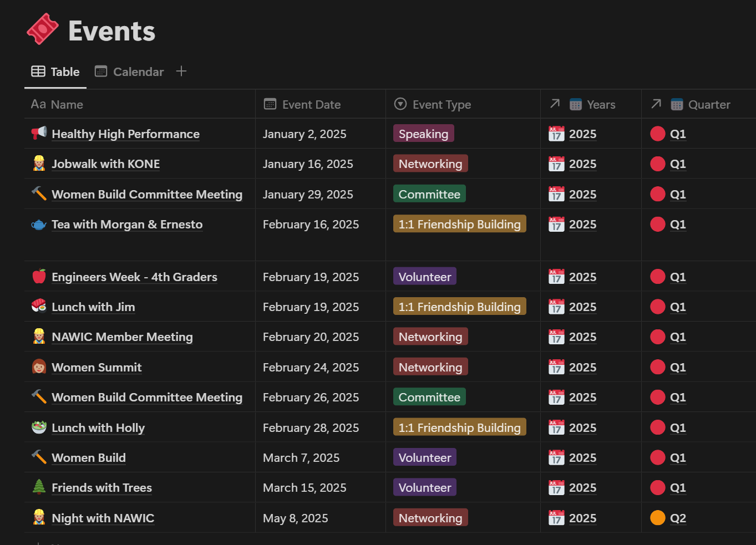Click the red apple icon for Engineers Week
The width and height of the screenshot is (756, 545).
point(39,277)
